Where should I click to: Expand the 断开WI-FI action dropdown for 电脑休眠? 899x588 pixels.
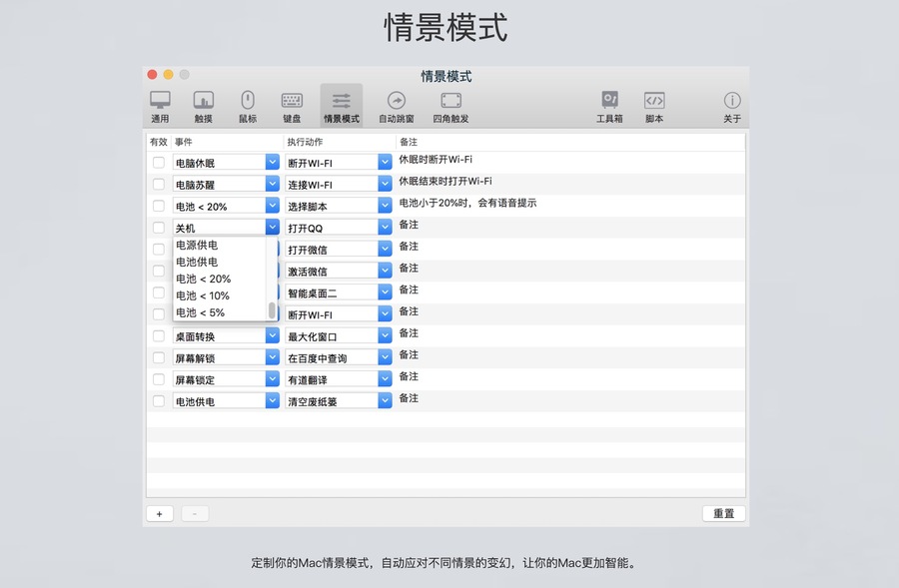(385, 163)
